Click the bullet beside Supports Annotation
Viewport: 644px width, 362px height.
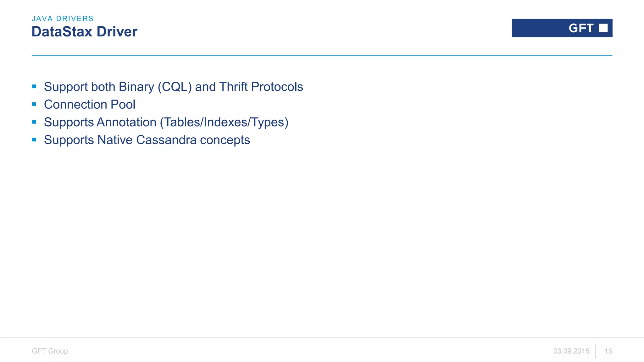coord(34,122)
